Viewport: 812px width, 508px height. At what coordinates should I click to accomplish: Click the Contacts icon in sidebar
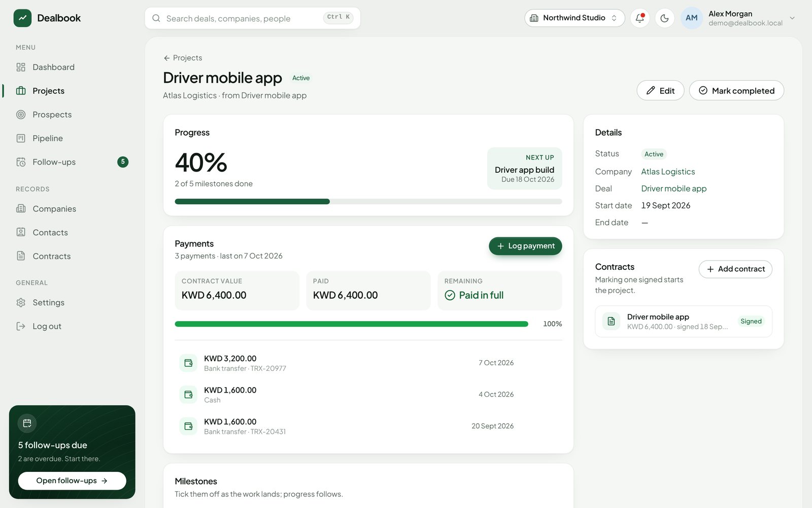pyautogui.click(x=21, y=232)
